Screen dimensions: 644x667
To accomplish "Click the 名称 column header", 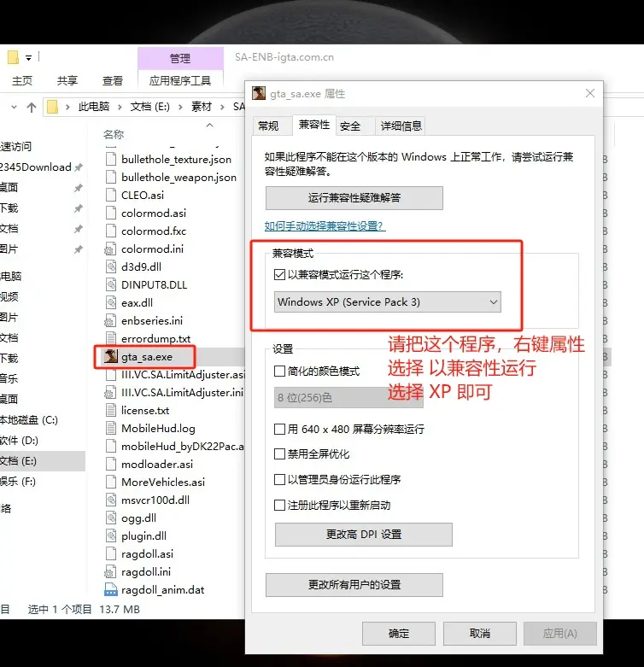I will point(113,134).
